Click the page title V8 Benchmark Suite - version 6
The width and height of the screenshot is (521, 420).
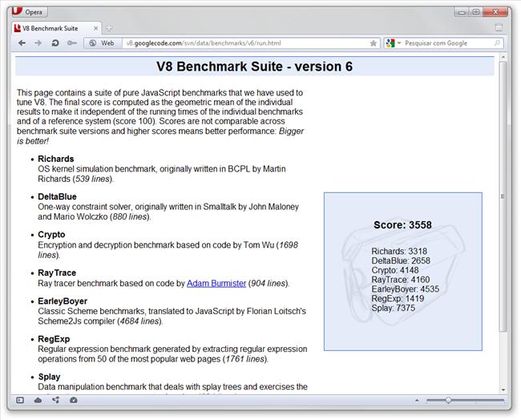click(x=255, y=67)
